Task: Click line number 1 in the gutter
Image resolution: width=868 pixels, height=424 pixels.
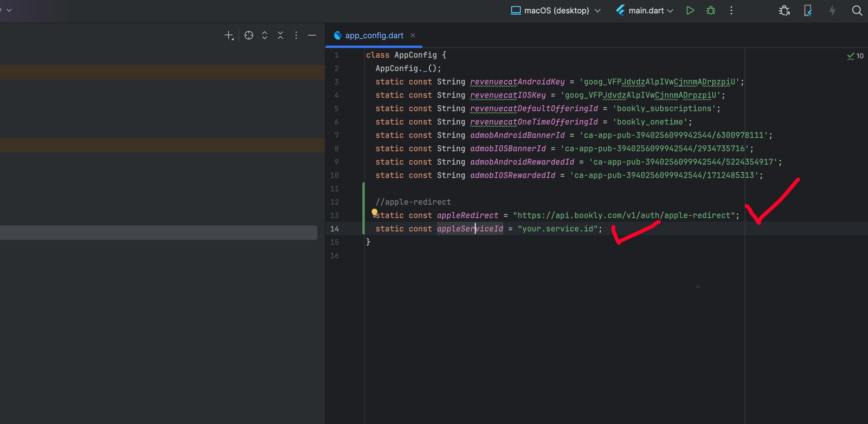Action: 336,55
